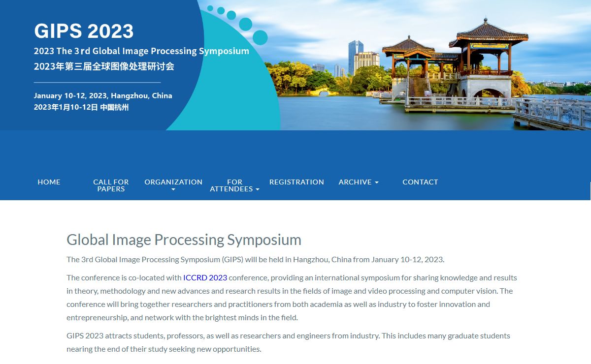Open the CALL FOR PAPERS page
The width and height of the screenshot is (591, 364).
(111, 185)
